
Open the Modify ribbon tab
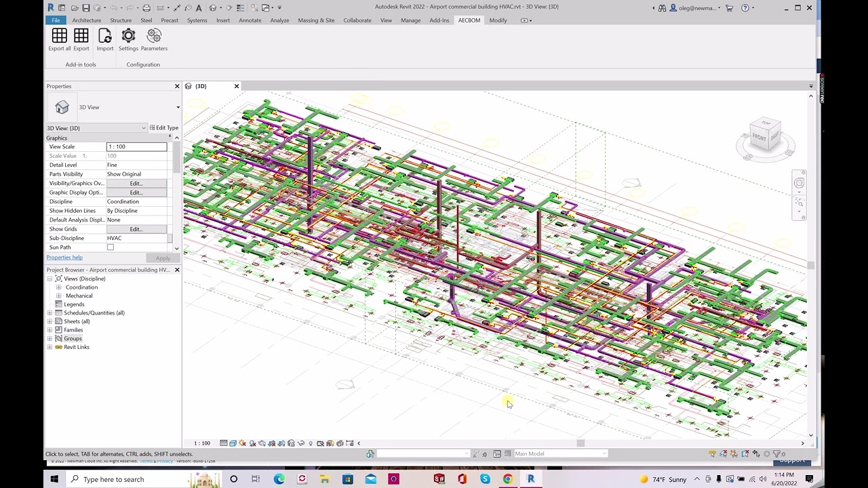pos(498,20)
